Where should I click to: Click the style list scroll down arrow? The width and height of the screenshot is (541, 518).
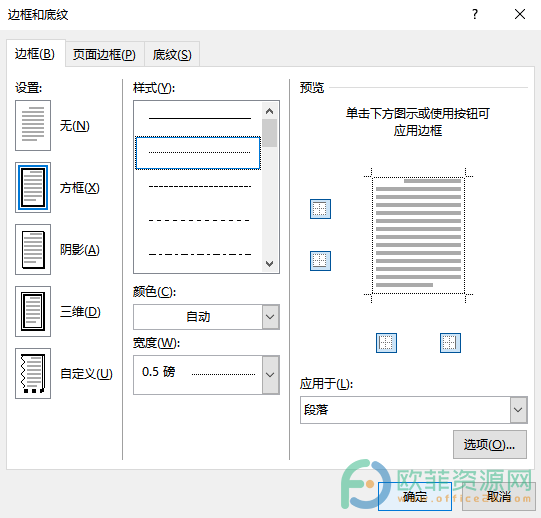(x=269, y=264)
